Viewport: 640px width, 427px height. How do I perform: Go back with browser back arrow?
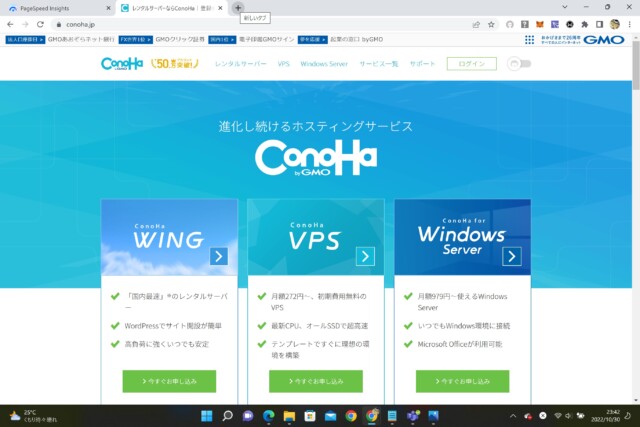[x=10, y=24]
